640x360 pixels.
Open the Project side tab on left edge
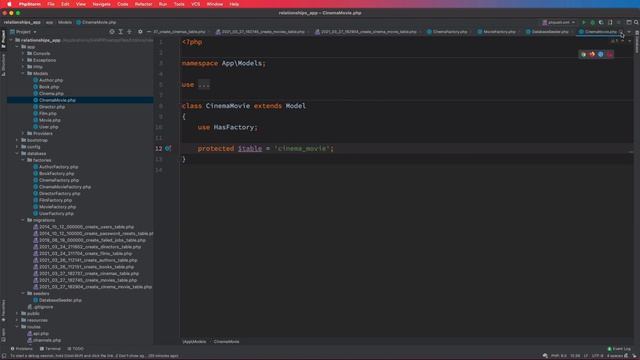[x=3, y=39]
